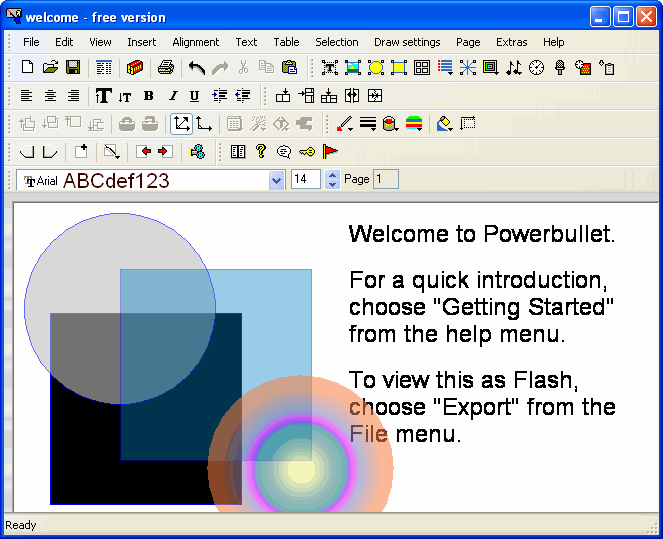Click the movie camera preview icon
663x539 pixels.
(197, 151)
